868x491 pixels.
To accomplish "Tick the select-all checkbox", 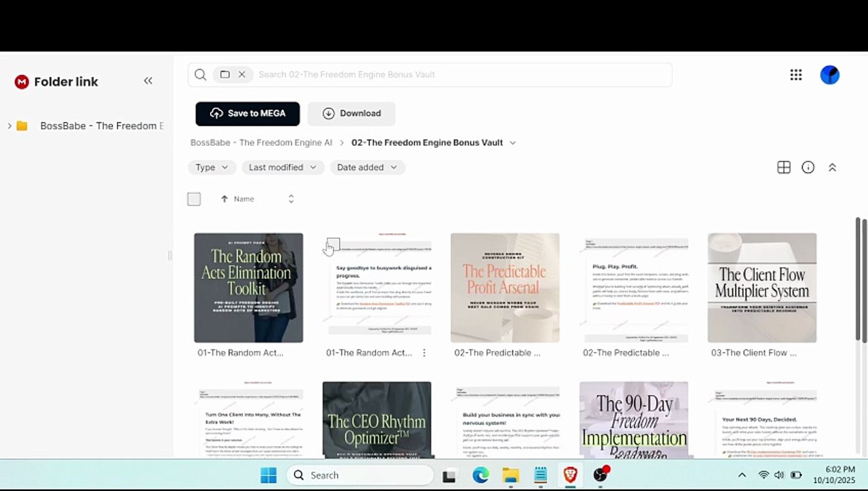I will click(194, 199).
